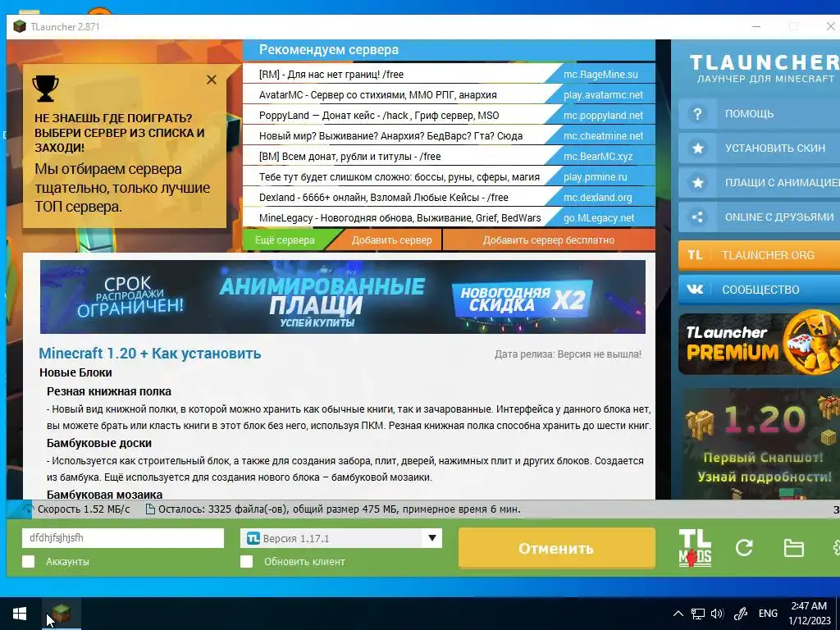This screenshot has height=630, width=840.
Task: Click the volume tray icon
Action: (717, 614)
